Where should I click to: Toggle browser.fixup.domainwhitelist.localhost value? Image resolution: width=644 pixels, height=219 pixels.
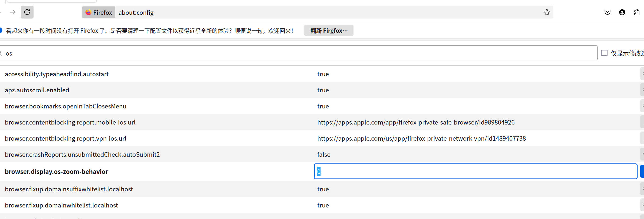(642, 205)
